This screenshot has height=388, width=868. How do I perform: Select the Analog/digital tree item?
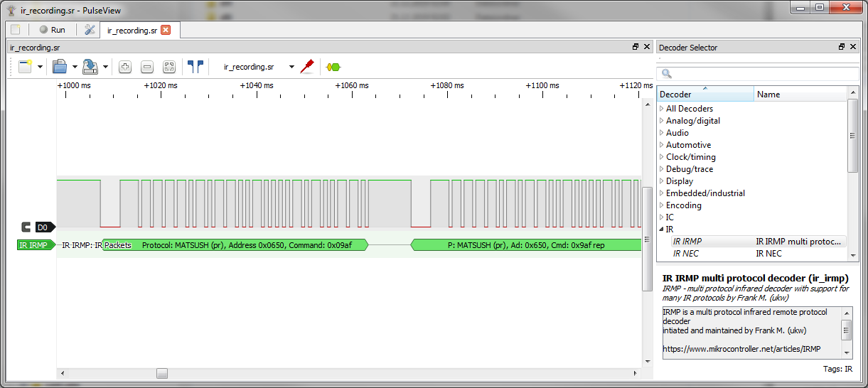(693, 121)
